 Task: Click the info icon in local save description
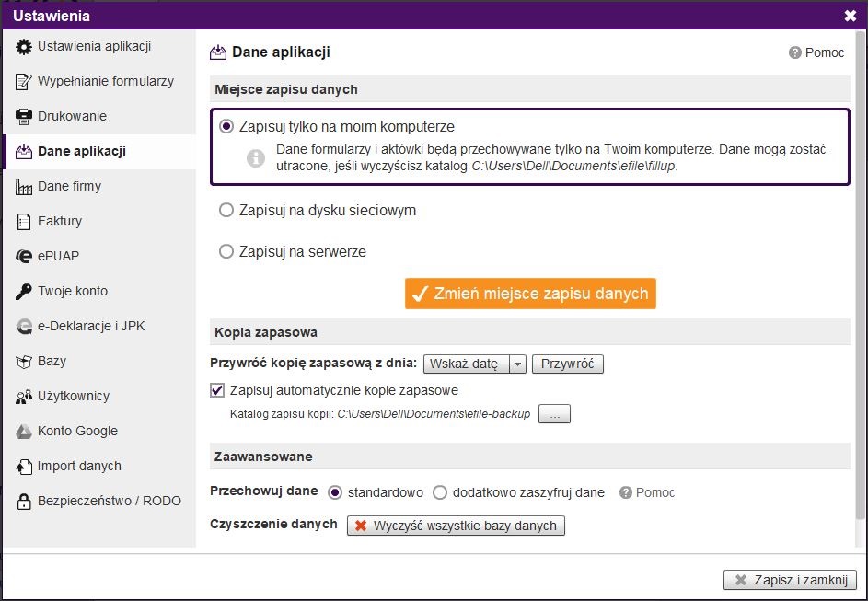(x=255, y=157)
